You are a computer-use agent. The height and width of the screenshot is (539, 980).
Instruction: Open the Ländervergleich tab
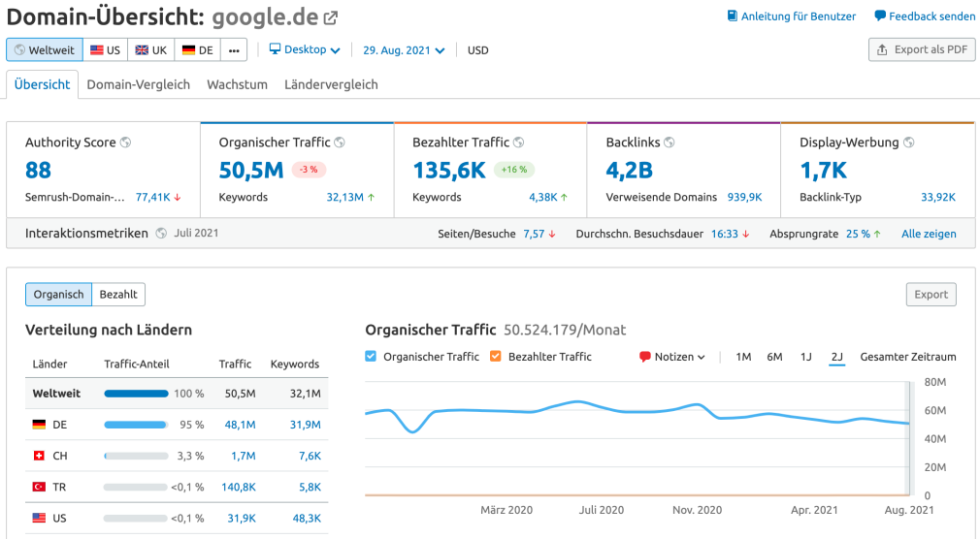(x=331, y=84)
